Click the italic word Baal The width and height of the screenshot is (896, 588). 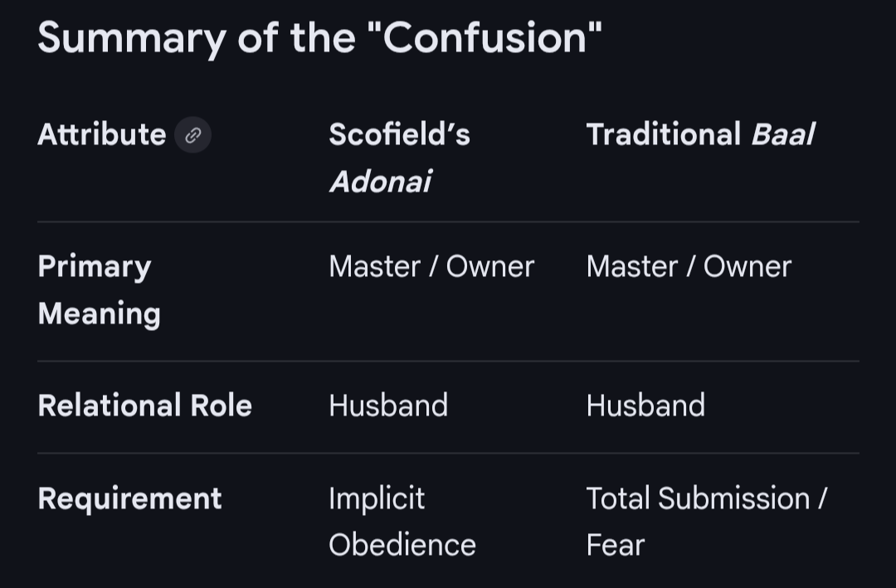click(x=782, y=134)
